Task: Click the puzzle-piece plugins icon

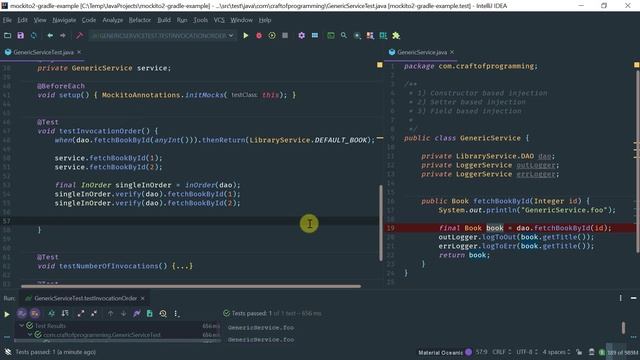Action: click(x=396, y=36)
